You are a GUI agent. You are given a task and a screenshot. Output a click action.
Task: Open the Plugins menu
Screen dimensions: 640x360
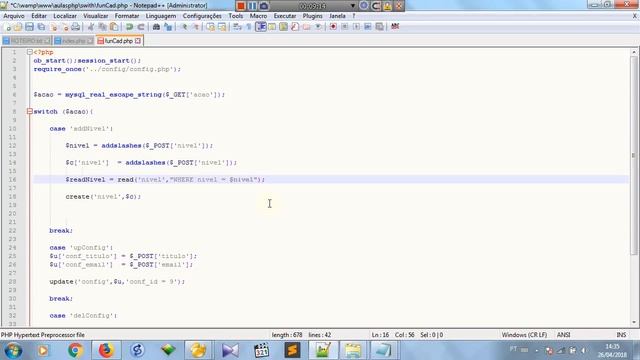pos(313,16)
